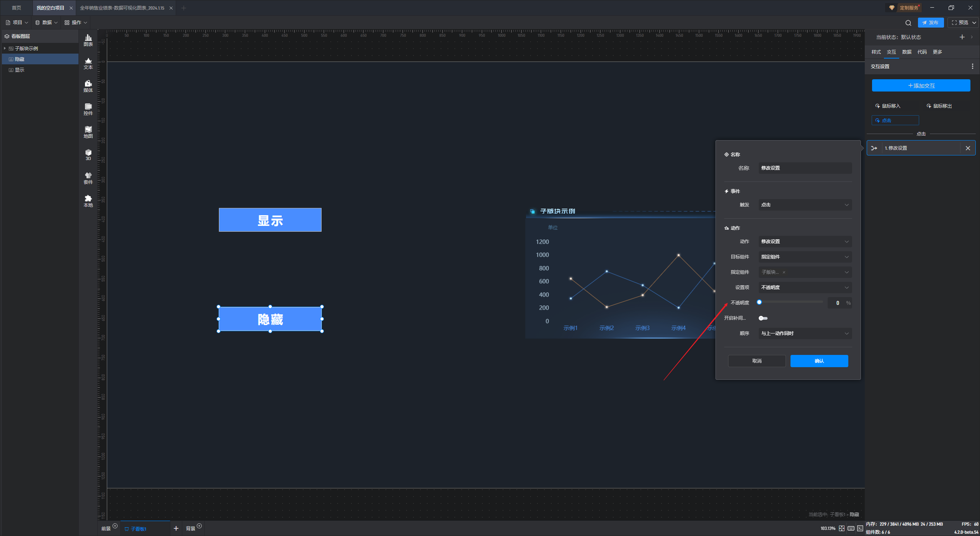Open the 3D components icon
The image size is (980, 536).
(88, 154)
